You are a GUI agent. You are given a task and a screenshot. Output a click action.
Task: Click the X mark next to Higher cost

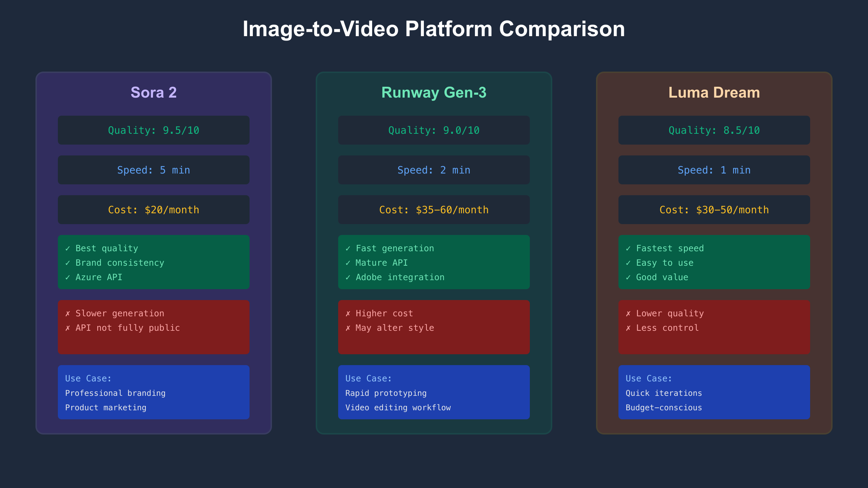pyautogui.click(x=348, y=314)
